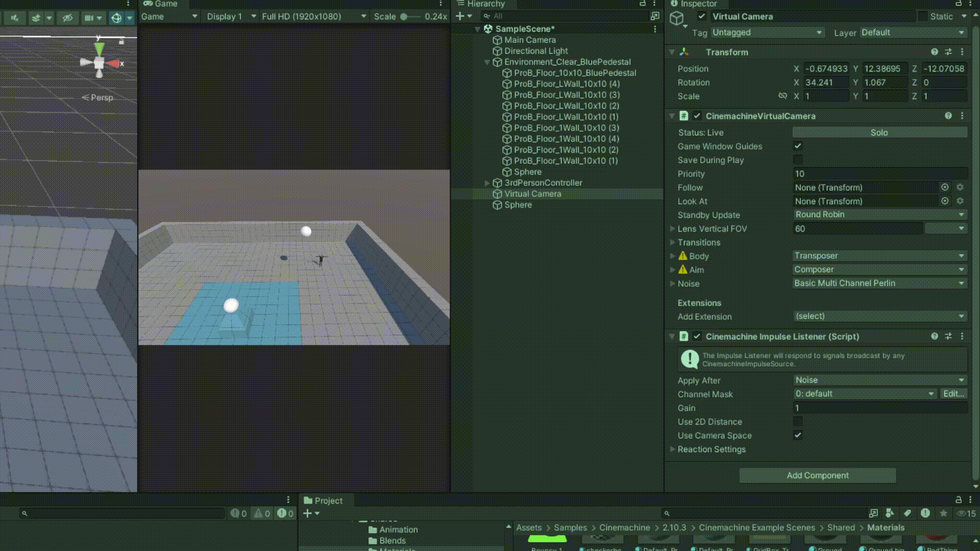
Task: Expand the 3rdPersonController hierarchy item
Action: coord(487,183)
